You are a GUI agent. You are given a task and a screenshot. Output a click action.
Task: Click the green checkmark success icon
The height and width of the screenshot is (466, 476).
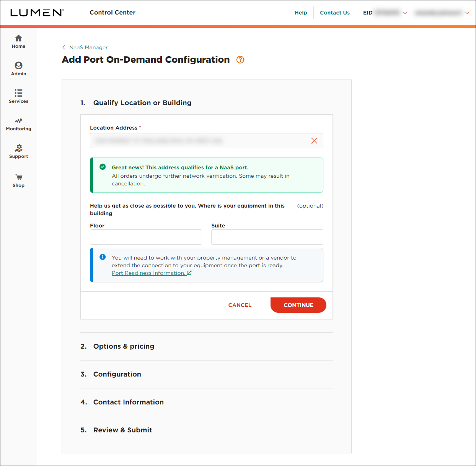click(x=103, y=167)
